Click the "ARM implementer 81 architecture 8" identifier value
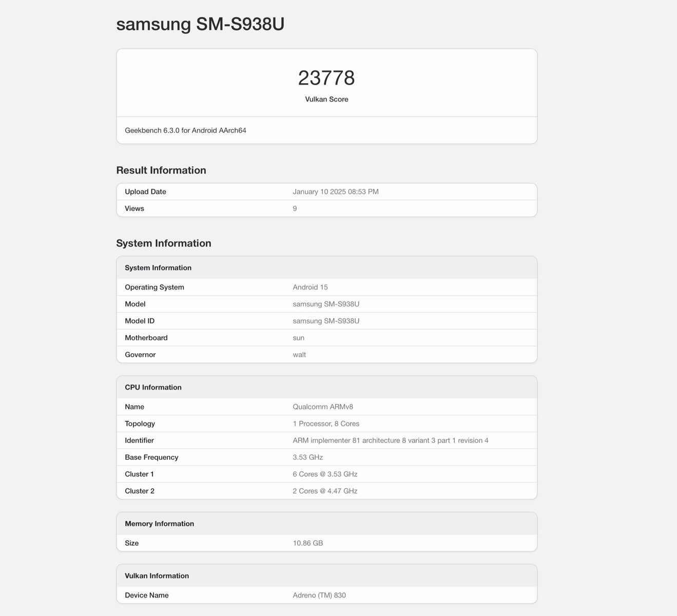Viewport: 677px width, 616px height. [391, 440]
